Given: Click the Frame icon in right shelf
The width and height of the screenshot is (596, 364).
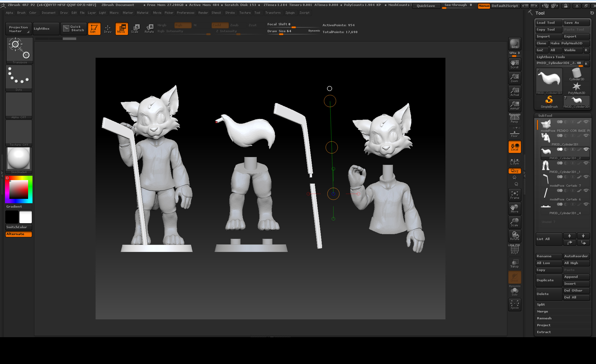Looking at the screenshot, I should pyautogui.click(x=514, y=195).
